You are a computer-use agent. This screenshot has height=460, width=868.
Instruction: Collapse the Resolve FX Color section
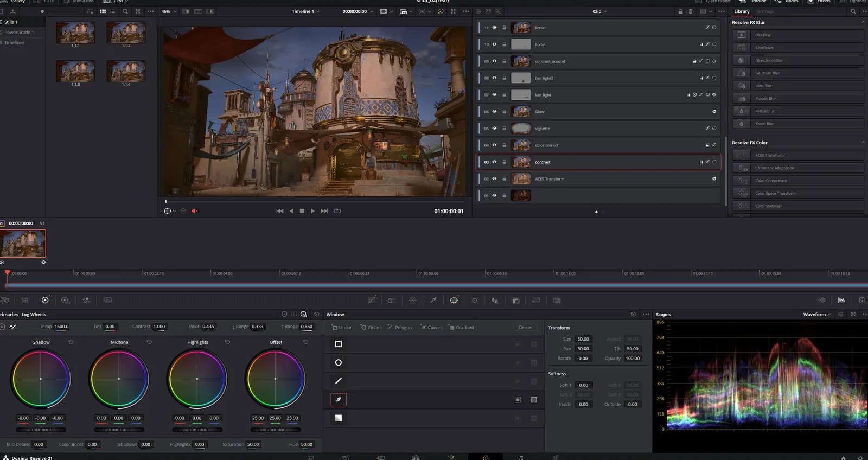[863, 143]
